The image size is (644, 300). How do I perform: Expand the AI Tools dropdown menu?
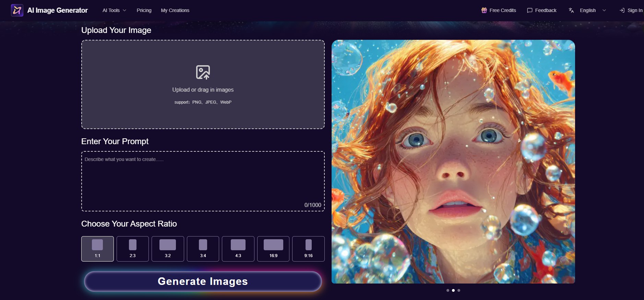[x=114, y=10]
